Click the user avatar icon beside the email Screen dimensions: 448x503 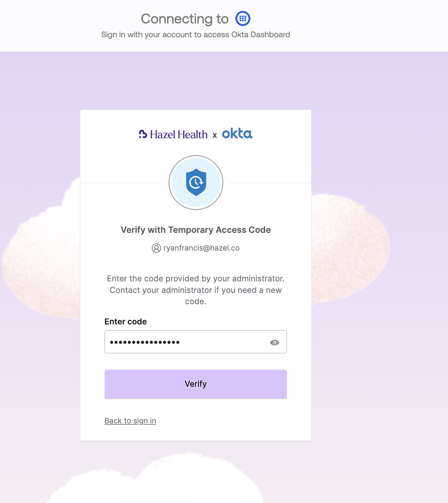coord(156,248)
